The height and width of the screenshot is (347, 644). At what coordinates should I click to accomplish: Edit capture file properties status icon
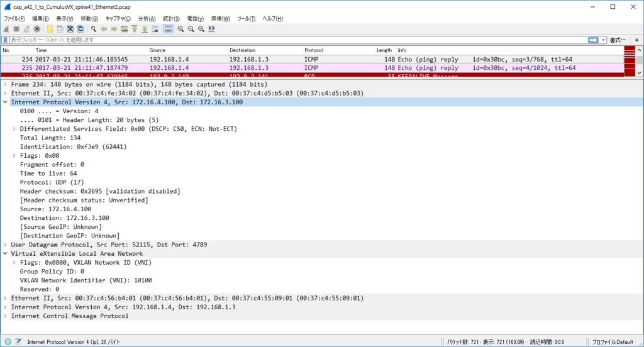[18, 342]
